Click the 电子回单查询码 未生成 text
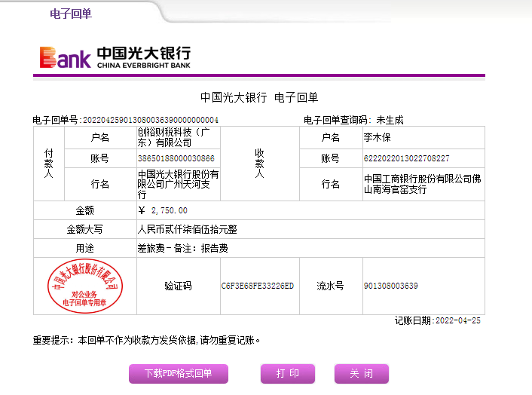 click(353, 120)
